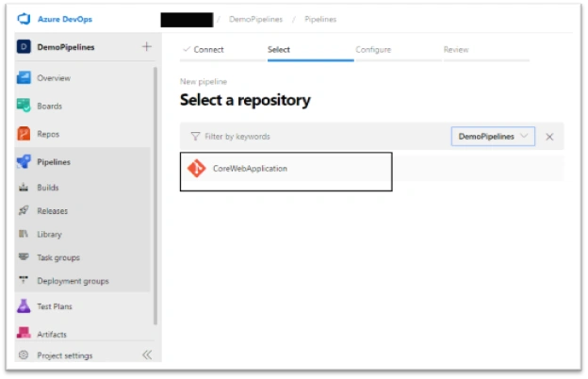This screenshot has width=588, height=379.
Task: Click the Builds icon
Action: (x=24, y=188)
